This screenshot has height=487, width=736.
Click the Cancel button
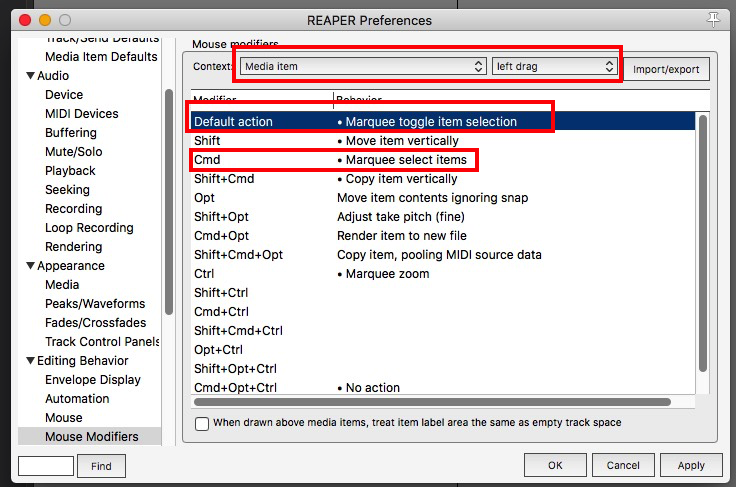point(623,465)
